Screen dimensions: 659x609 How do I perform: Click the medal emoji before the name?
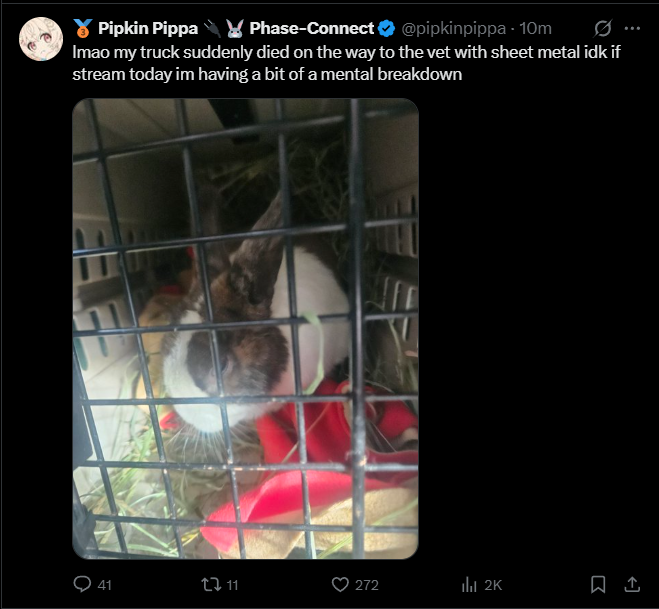83,29
